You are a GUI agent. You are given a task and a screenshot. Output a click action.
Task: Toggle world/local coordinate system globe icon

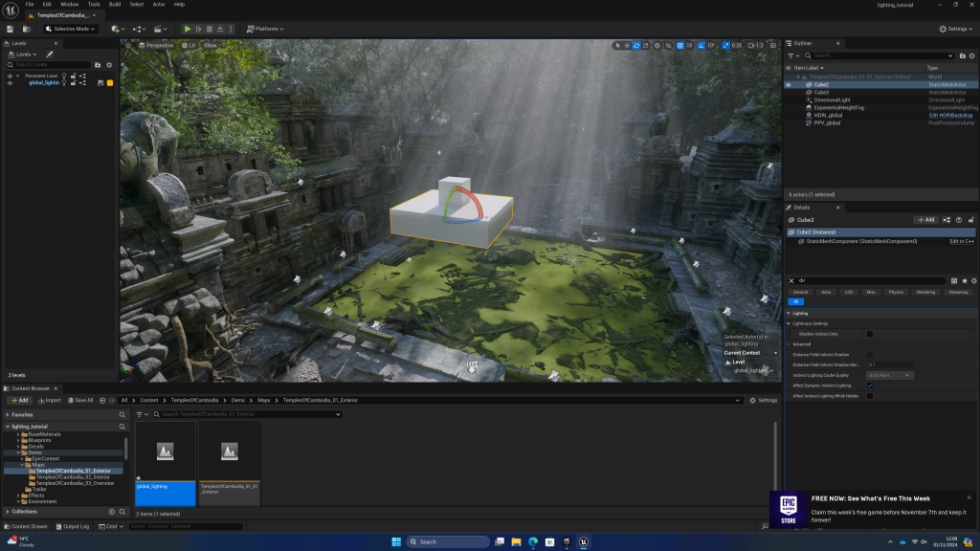pyautogui.click(x=657, y=46)
